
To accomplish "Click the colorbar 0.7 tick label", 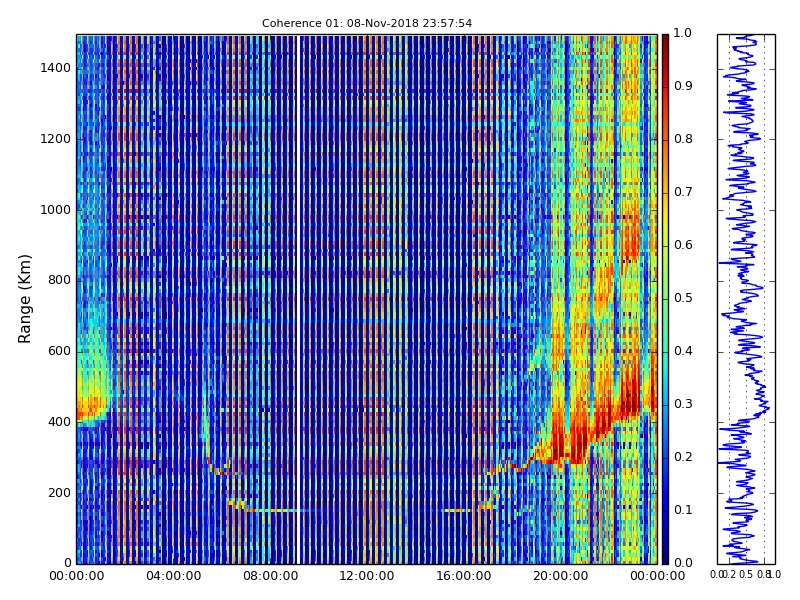I will [x=683, y=192].
